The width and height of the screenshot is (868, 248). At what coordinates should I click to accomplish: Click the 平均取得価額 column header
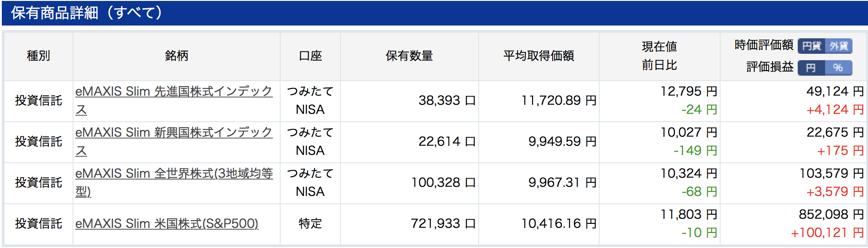[x=539, y=56]
